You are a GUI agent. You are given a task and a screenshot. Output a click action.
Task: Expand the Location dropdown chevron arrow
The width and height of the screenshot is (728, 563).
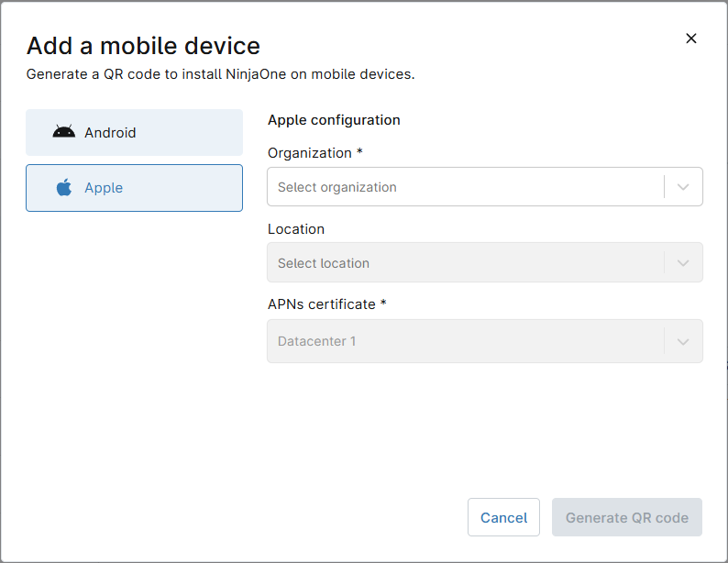coord(683,263)
